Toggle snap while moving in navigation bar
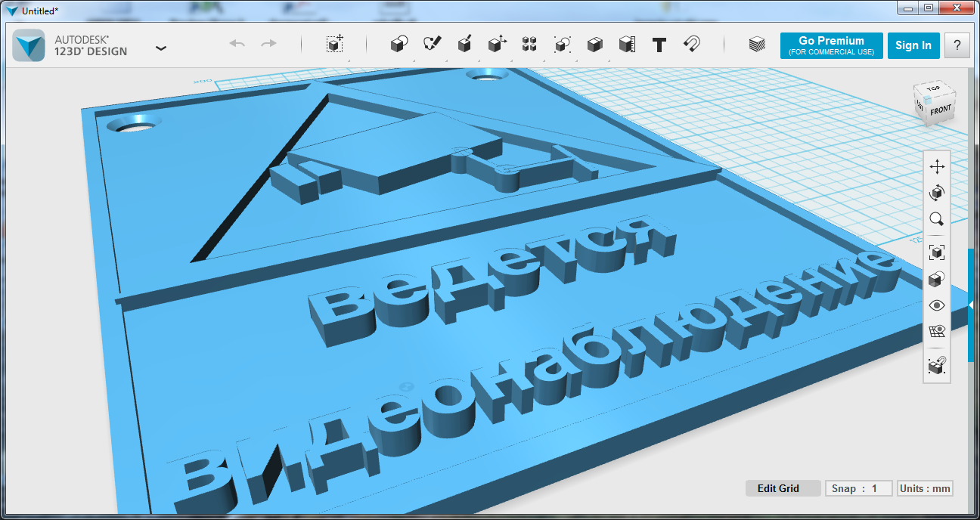The width and height of the screenshot is (980, 520). [x=937, y=366]
